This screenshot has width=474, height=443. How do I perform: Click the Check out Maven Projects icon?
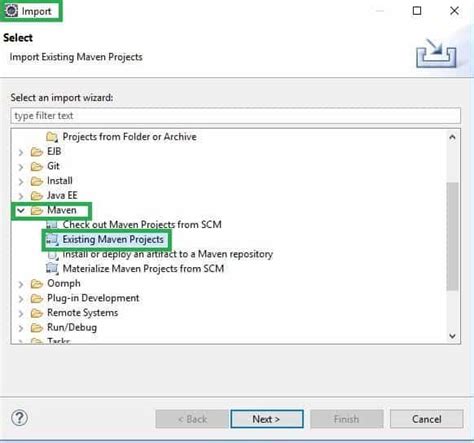click(52, 225)
